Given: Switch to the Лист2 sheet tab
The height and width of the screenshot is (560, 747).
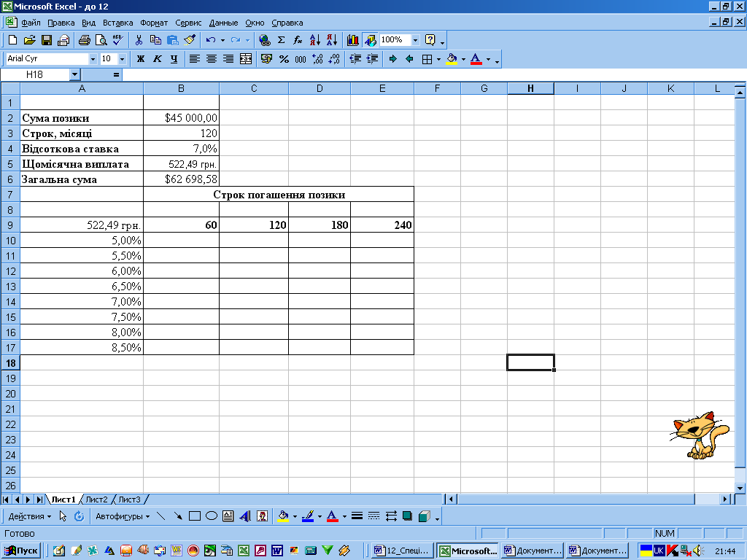Looking at the screenshot, I should coord(96,499).
